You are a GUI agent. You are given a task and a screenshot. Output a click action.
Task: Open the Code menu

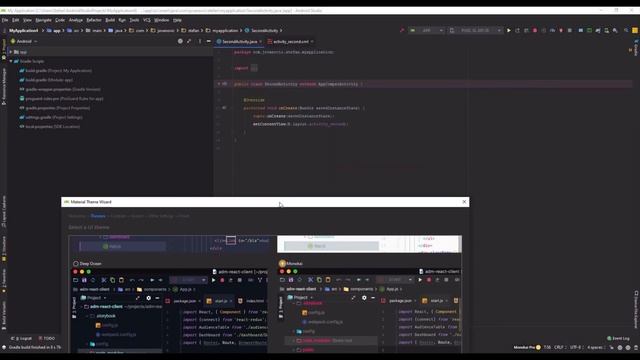point(60,20)
